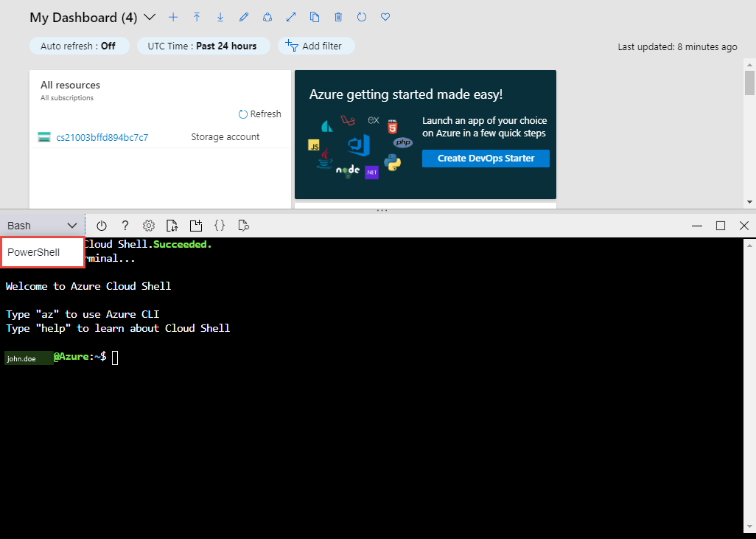The image size is (756, 539).
Task: Open the Bash shell selector dropdown
Action: 42,226
